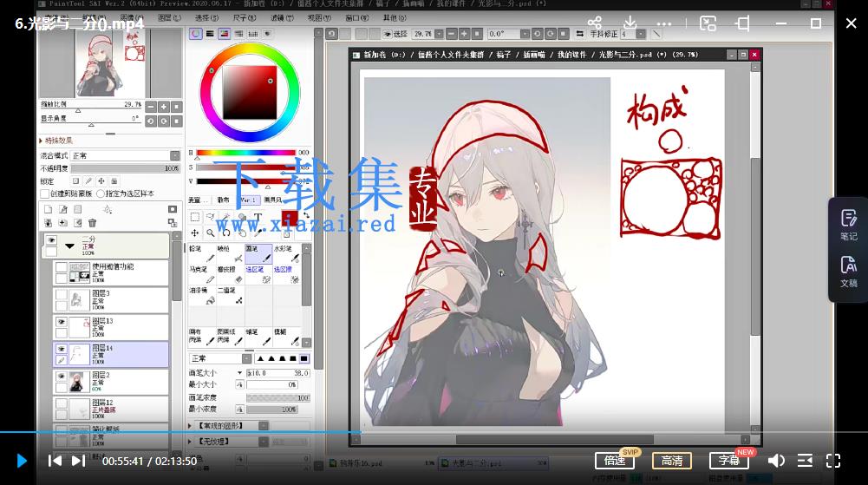Create a new layer with blank-page icon
The height and width of the screenshot is (485, 868).
pos(49,209)
